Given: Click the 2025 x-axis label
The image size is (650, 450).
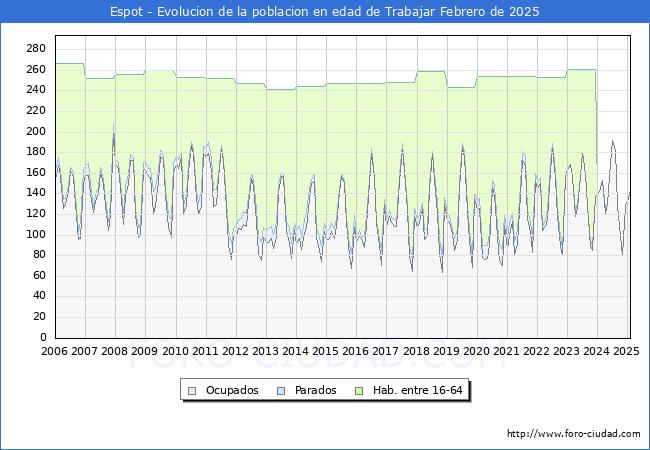Looking at the screenshot, I should (x=626, y=351).
